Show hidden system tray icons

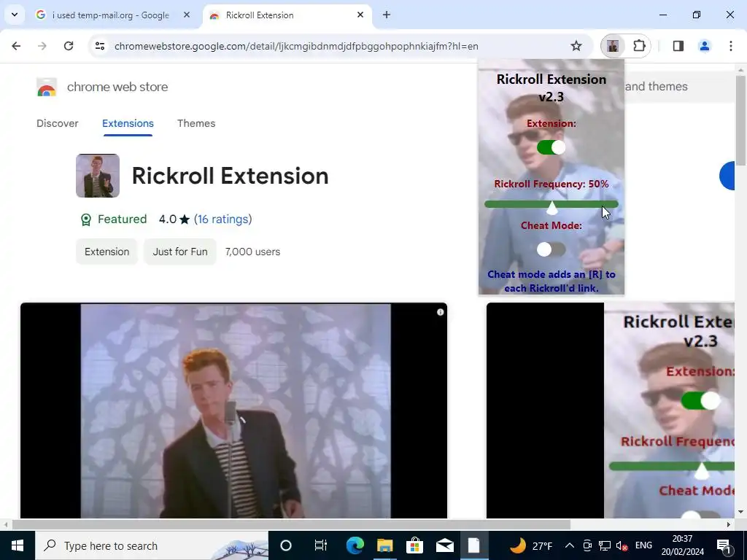pos(569,545)
